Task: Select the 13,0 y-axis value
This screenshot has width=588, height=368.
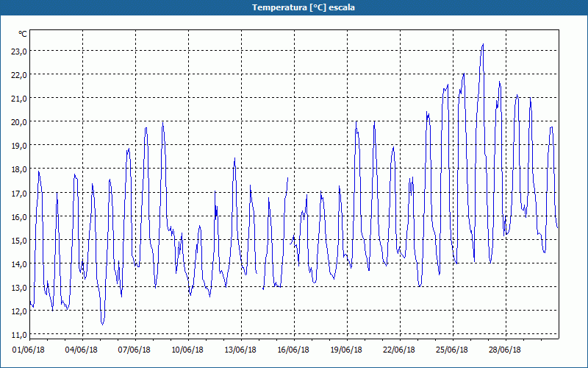Action: (19, 288)
